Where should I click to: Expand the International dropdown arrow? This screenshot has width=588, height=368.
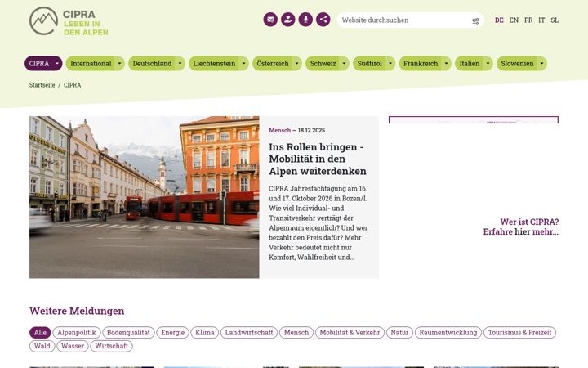point(119,64)
